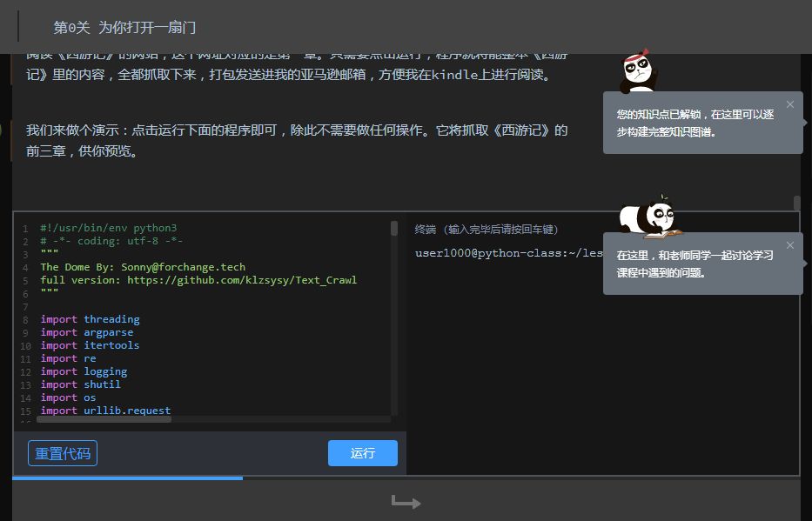The width and height of the screenshot is (812, 521).
Task: Click the 终端 terminal header label
Action: pos(487,230)
